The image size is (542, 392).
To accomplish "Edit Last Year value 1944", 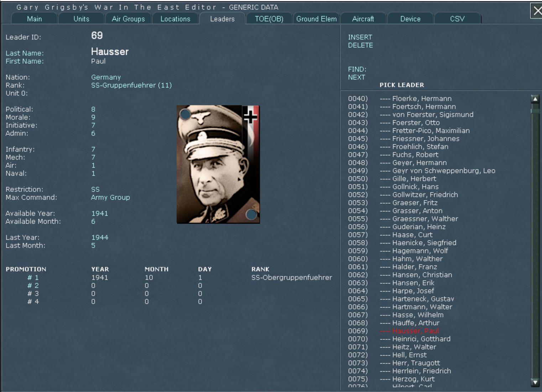I will click(x=100, y=237).
